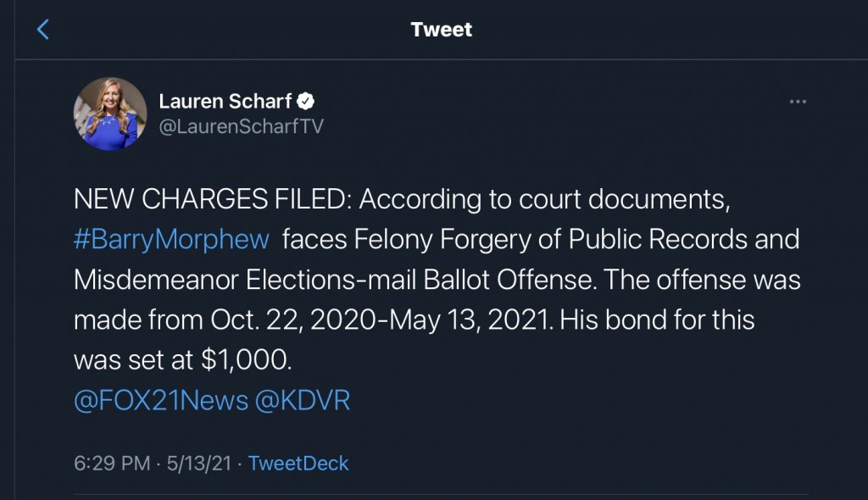Click the Tweet header title
This screenshot has height=500, width=868.
pos(441,30)
